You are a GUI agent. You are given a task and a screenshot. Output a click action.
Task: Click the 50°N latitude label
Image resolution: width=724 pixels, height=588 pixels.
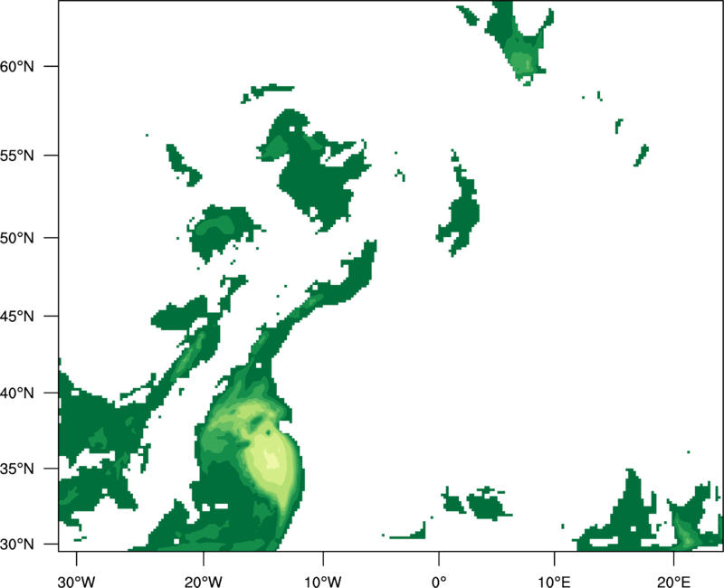click(17, 238)
